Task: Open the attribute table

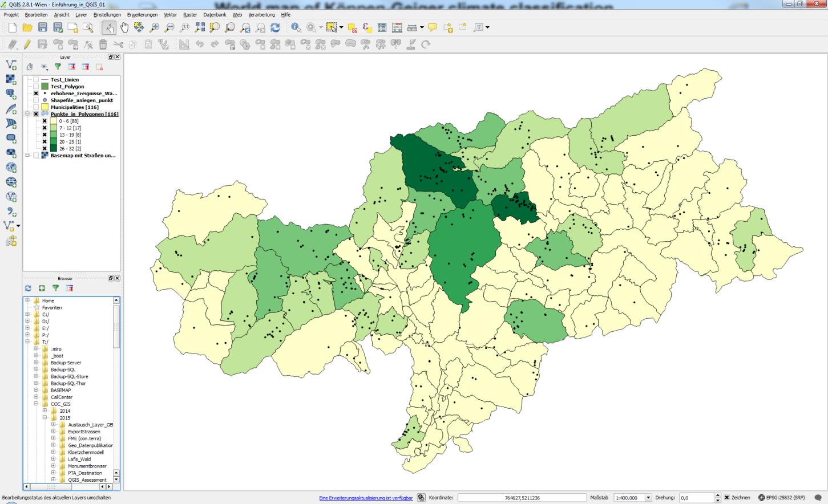Action: coord(382,27)
